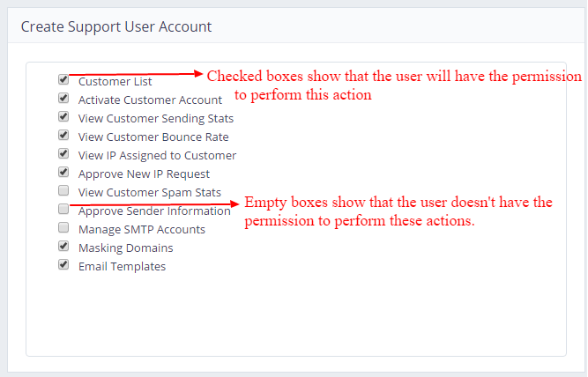Screen dimensions: 588x377
Task: Deselect the Email Templates checkbox
Action: 63,264
